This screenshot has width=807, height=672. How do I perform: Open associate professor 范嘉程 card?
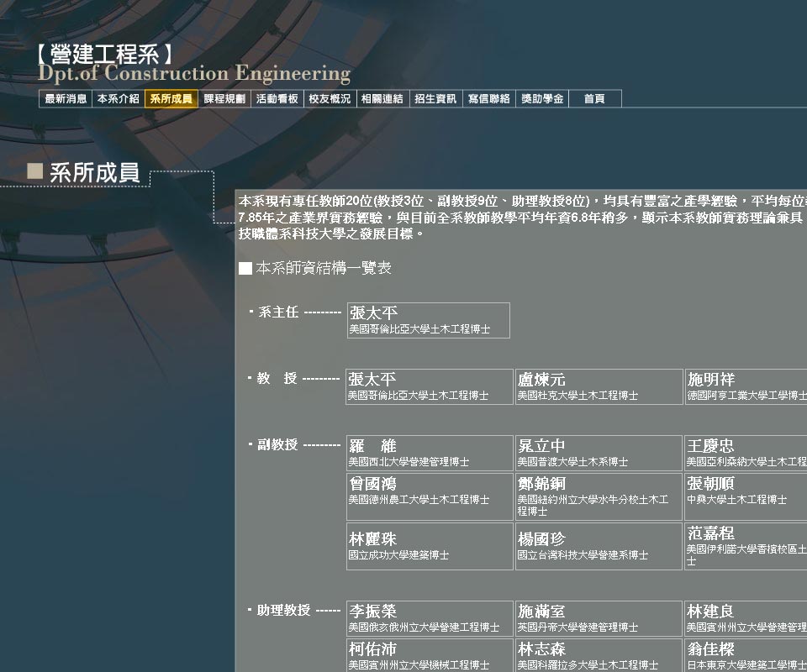tap(746, 546)
